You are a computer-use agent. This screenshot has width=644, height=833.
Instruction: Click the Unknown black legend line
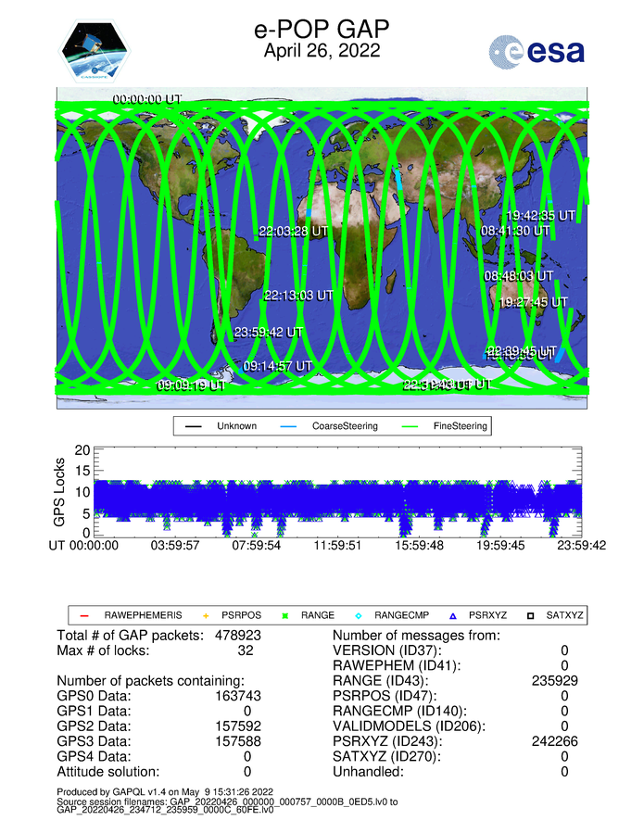click(x=194, y=426)
